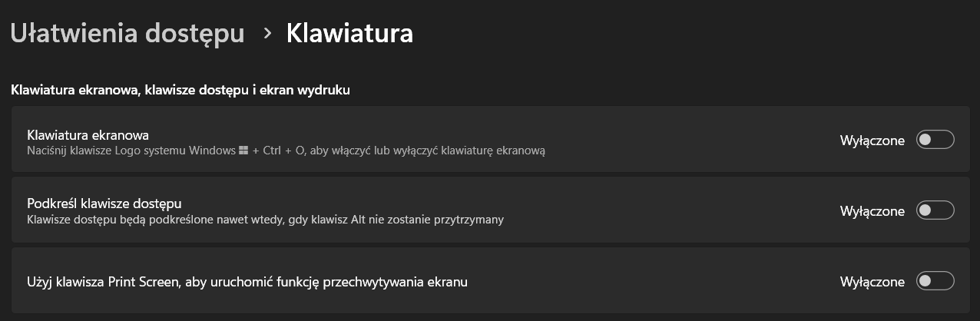
Task: Click the breadcrumb chevron separator arrow
Action: [x=267, y=34]
